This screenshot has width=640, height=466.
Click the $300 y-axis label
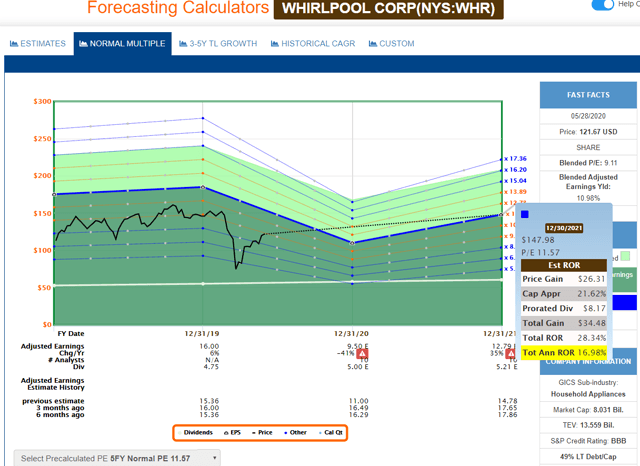pyautogui.click(x=42, y=102)
